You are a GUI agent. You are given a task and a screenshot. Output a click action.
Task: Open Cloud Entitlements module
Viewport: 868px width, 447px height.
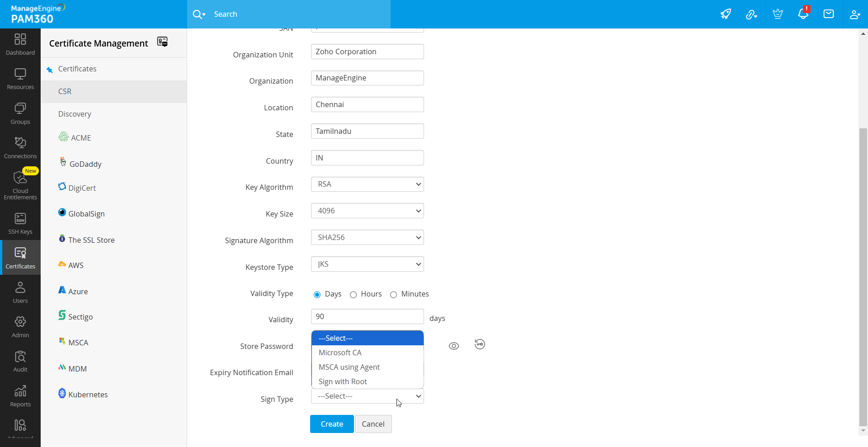point(20,185)
